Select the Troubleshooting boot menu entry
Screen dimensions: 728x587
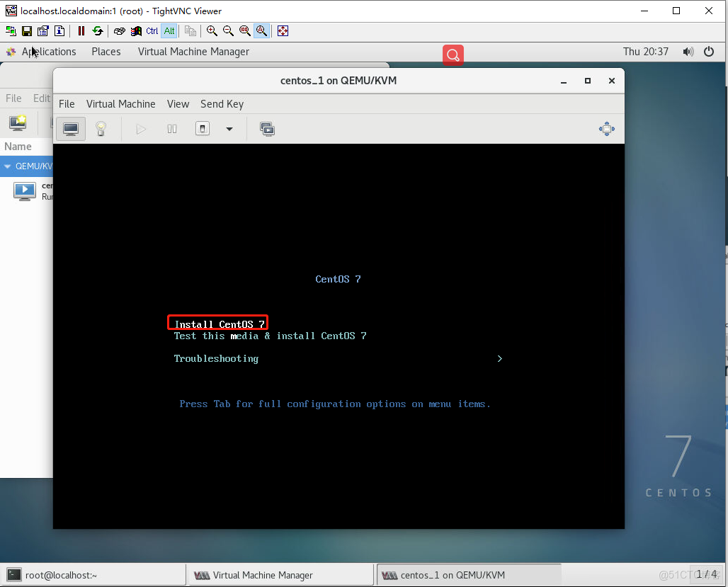(x=216, y=358)
